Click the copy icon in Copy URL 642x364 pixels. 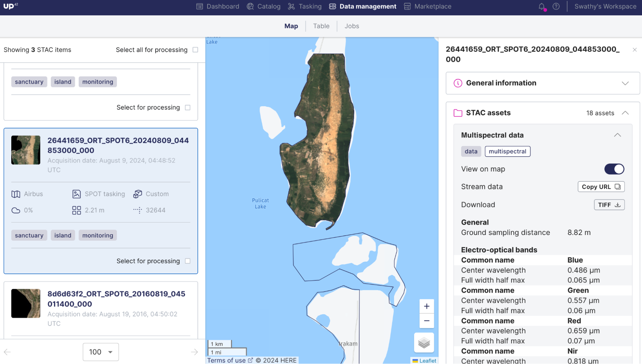[x=618, y=187]
